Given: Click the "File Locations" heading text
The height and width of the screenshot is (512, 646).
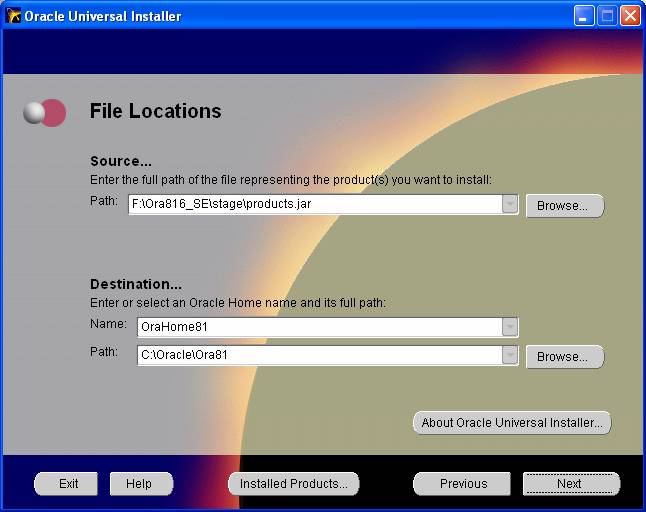Looking at the screenshot, I should click(156, 111).
